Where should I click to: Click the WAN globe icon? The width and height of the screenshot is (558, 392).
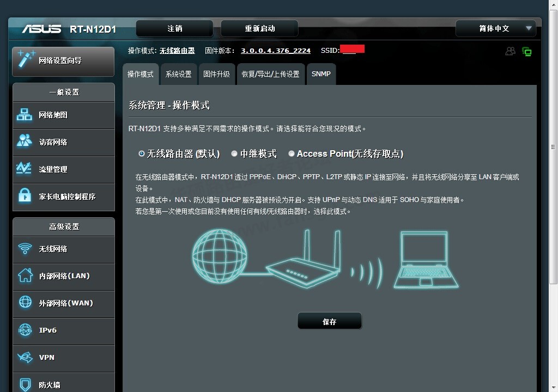click(x=25, y=302)
